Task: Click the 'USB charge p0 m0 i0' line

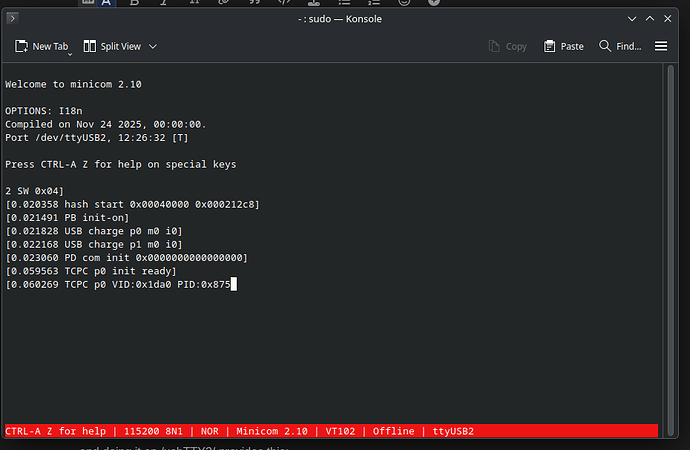Action: tap(94, 231)
